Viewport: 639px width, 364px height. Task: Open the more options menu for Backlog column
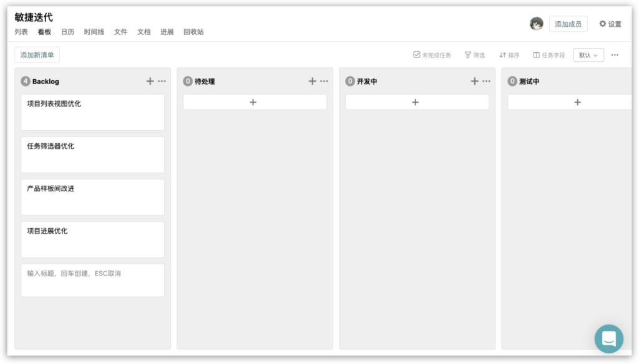(x=162, y=81)
